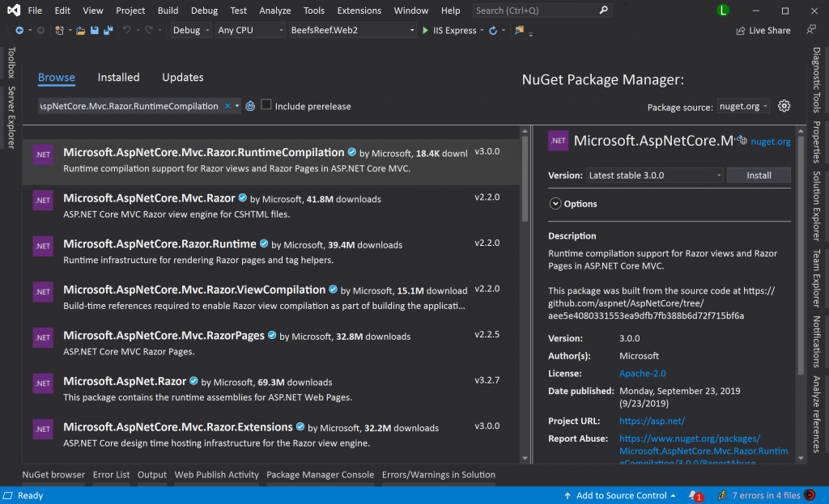Open the Package Manager Console tab

[320, 474]
